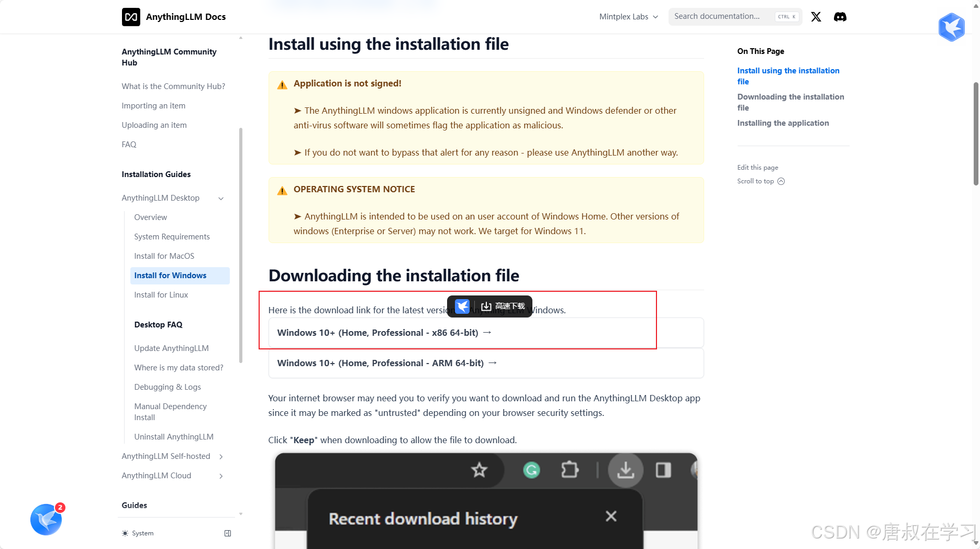
Task: Click the Application is not signed warning icon
Action: pyautogui.click(x=282, y=85)
